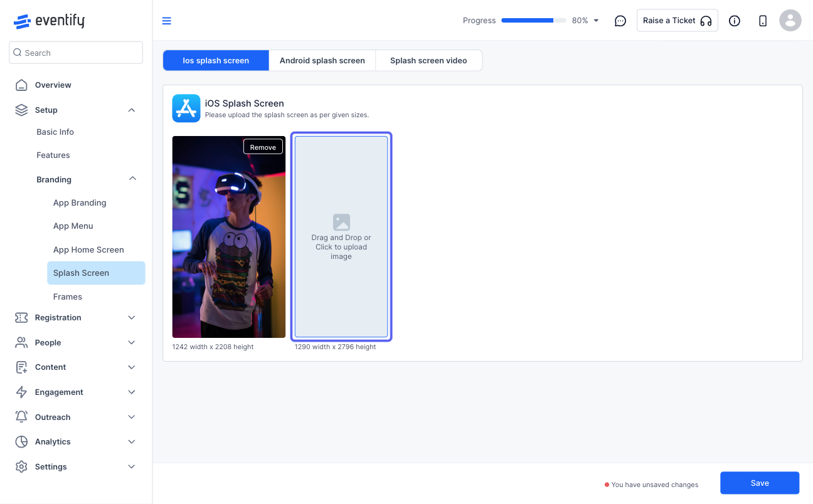Expand the Registration section chevron
Viewport: 813px width, 504px height.
click(132, 318)
